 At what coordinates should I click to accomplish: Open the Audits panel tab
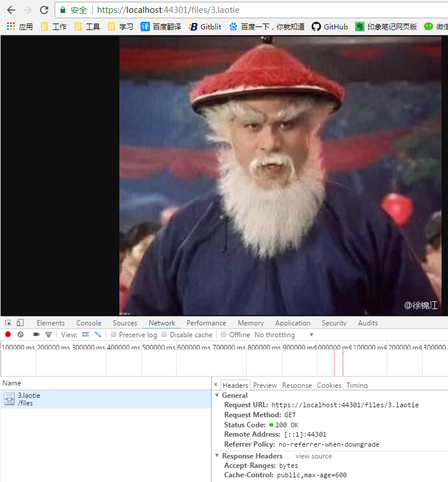[x=368, y=323]
